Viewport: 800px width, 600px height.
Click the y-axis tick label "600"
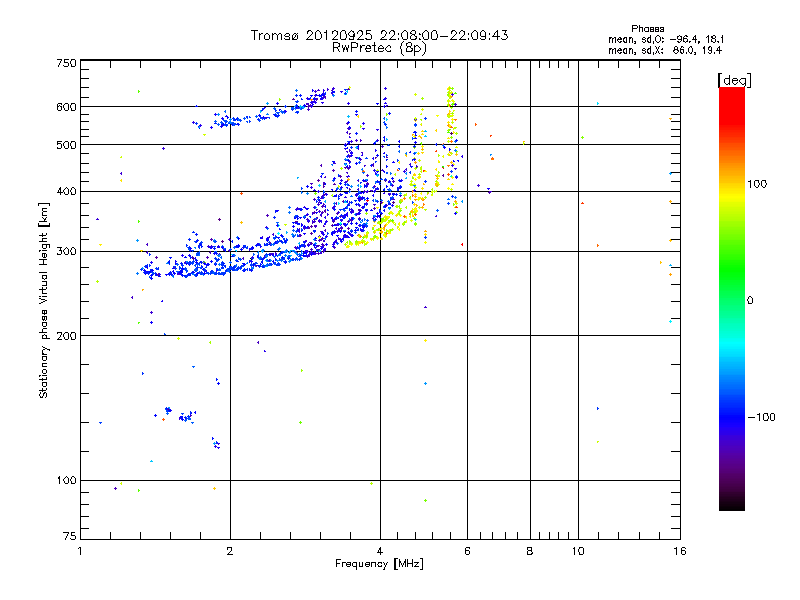click(x=66, y=107)
